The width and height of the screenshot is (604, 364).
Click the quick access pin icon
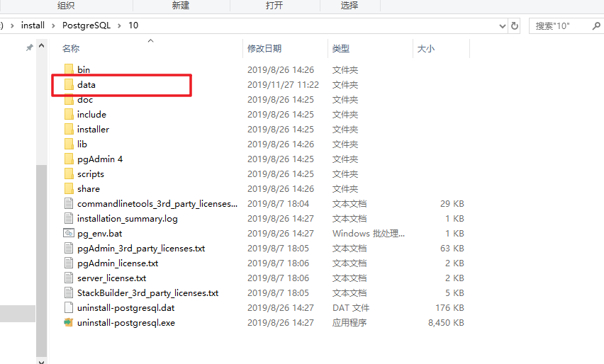pyautogui.click(x=29, y=47)
